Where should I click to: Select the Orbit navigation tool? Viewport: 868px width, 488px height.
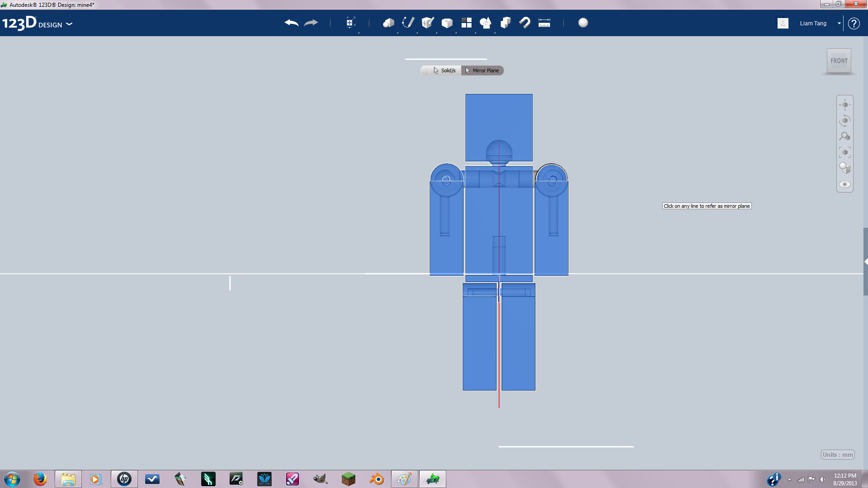[844, 121]
